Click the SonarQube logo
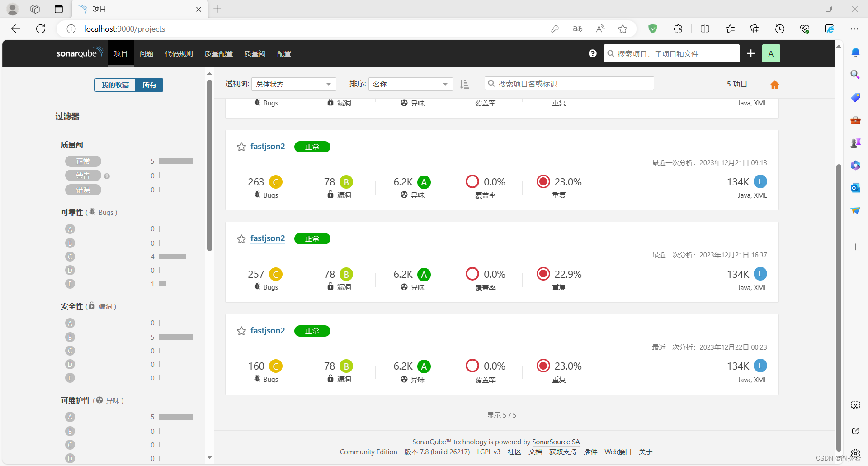This screenshot has width=868, height=466. pyautogui.click(x=79, y=53)
